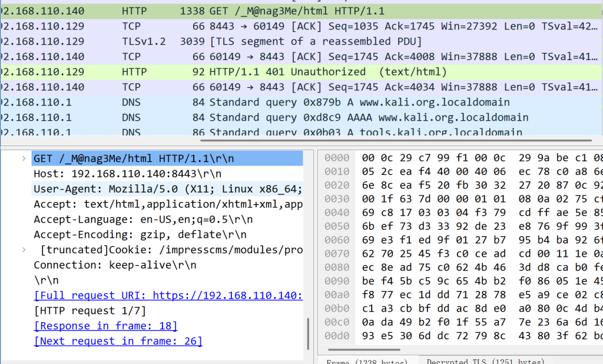Jump to Next request in frame: 26
This screenshot has height=364, width=603.
coord(118,341)
